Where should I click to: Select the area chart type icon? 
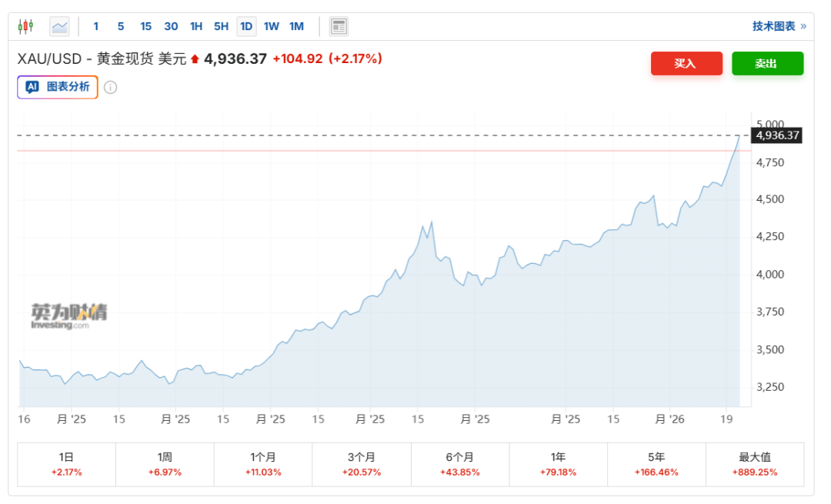pyautogui.click(x=59, y=26)
